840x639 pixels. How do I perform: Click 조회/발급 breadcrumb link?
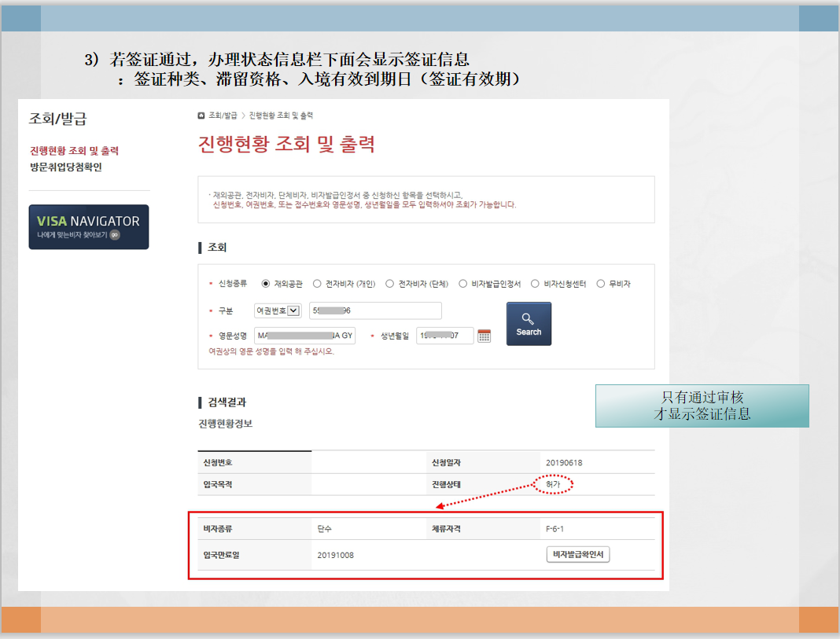point(223,116)
